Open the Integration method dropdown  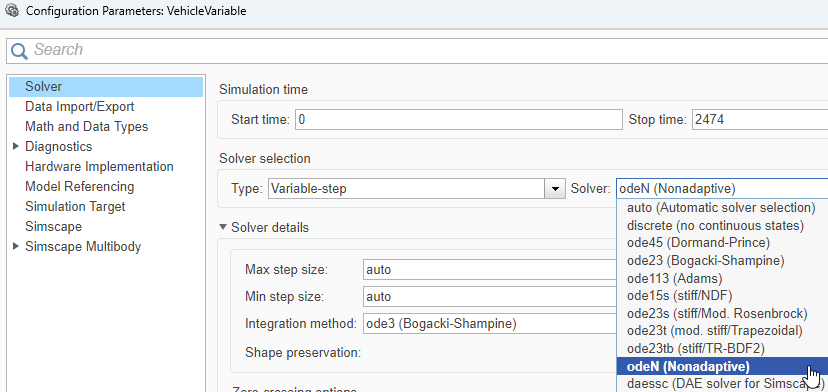pyautogui.click(x=490, y=323)
